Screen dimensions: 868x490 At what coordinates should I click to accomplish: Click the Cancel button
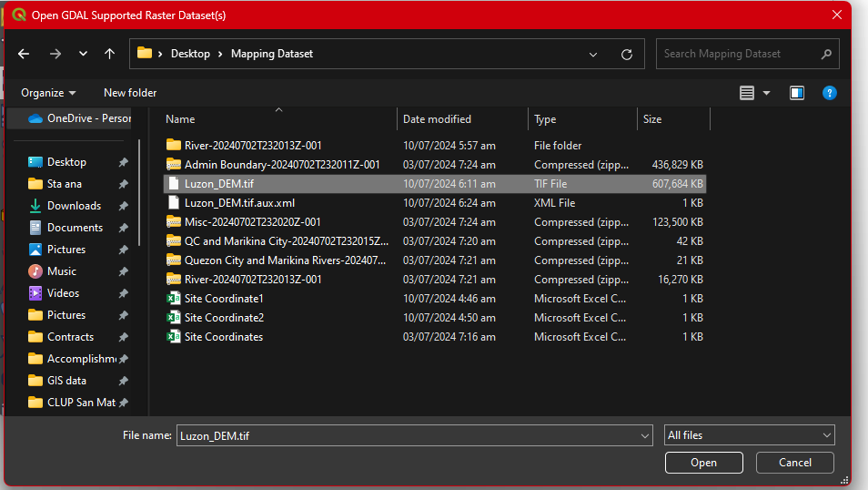point(794,463)
